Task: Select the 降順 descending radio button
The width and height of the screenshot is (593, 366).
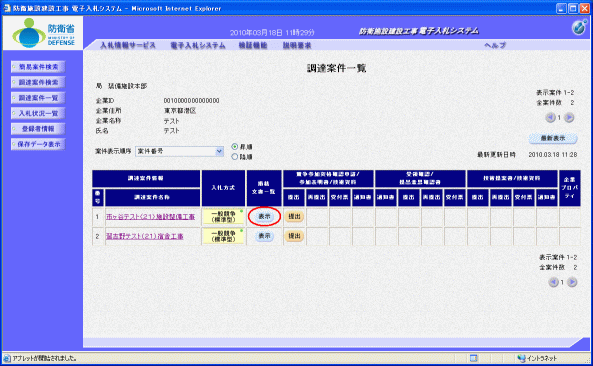Action: 234,157
